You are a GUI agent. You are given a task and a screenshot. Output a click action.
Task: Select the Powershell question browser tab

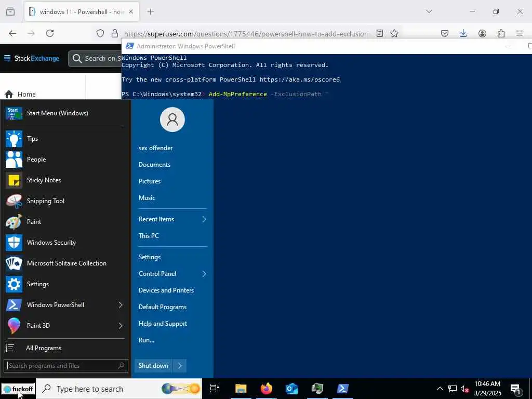click(82, 11)
